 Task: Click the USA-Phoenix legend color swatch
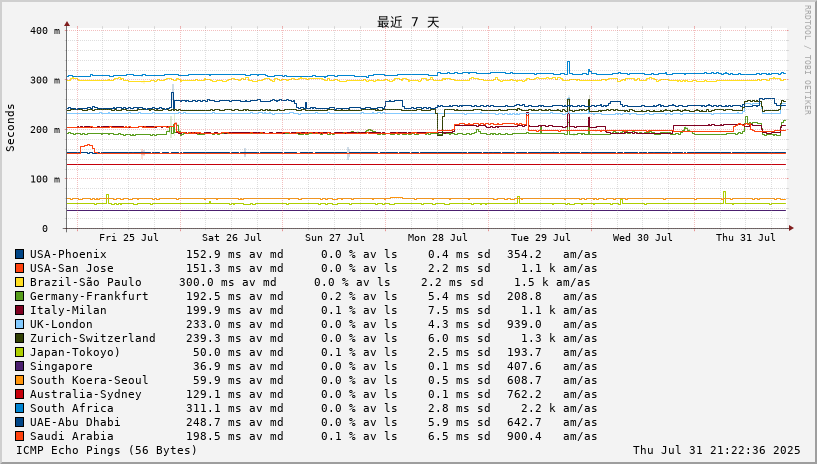pos(19,255)
